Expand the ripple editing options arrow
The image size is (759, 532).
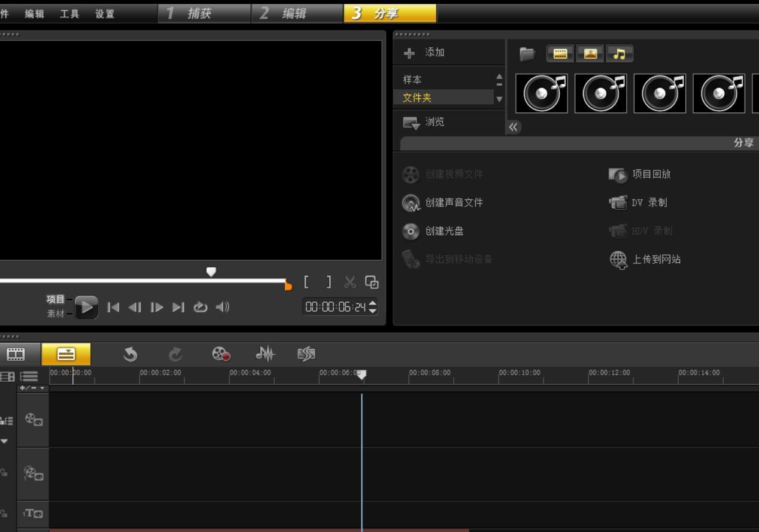coord(5,441)
